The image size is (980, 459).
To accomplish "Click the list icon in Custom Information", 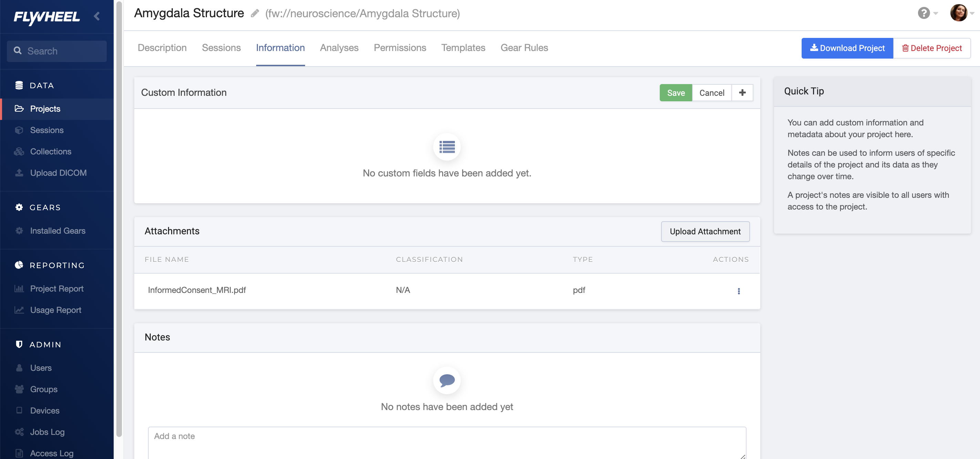I will click(447, 147).
